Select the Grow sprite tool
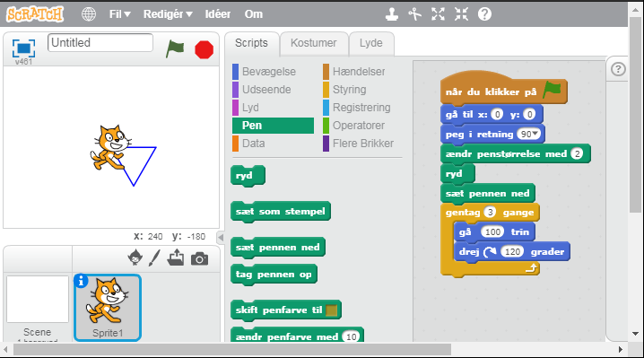This screenshot has height=358, width=644. pyautogui.click(x=439, y=14)
